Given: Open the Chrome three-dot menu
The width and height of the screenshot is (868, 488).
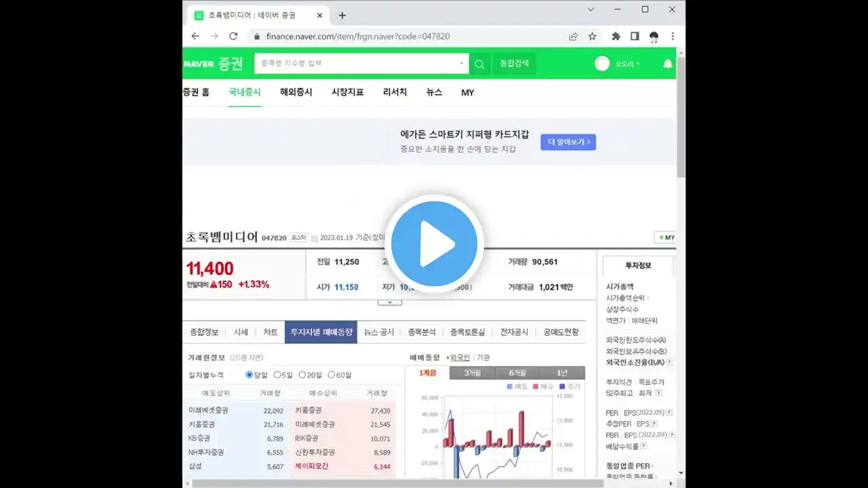Looking at the screenshot, I should (x=673, y=36).
